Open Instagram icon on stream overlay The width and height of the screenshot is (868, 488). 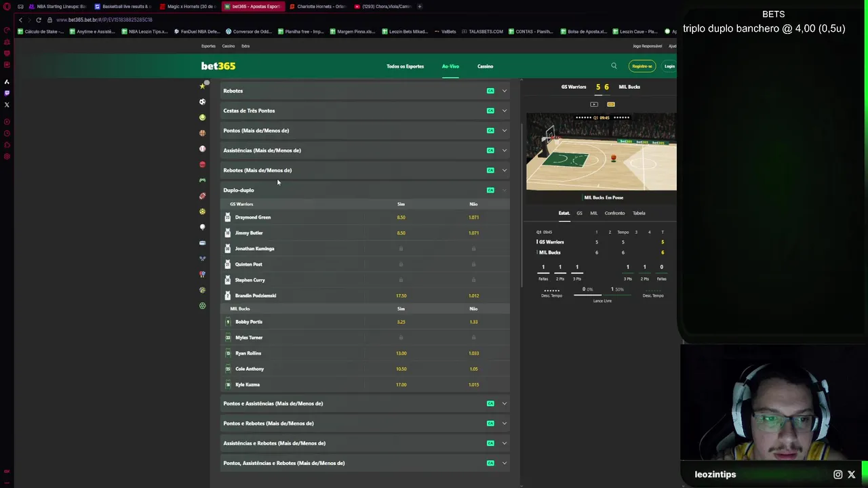[838, 474]
